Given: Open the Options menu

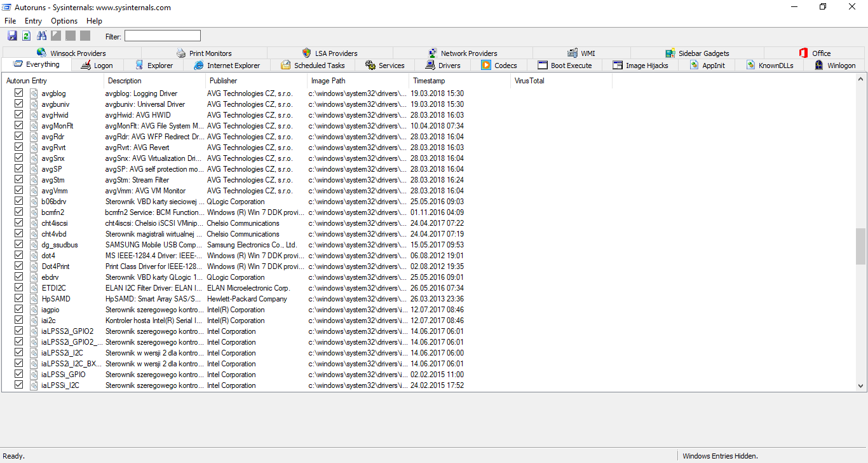Looking at the screenshot, I should 64,21.
